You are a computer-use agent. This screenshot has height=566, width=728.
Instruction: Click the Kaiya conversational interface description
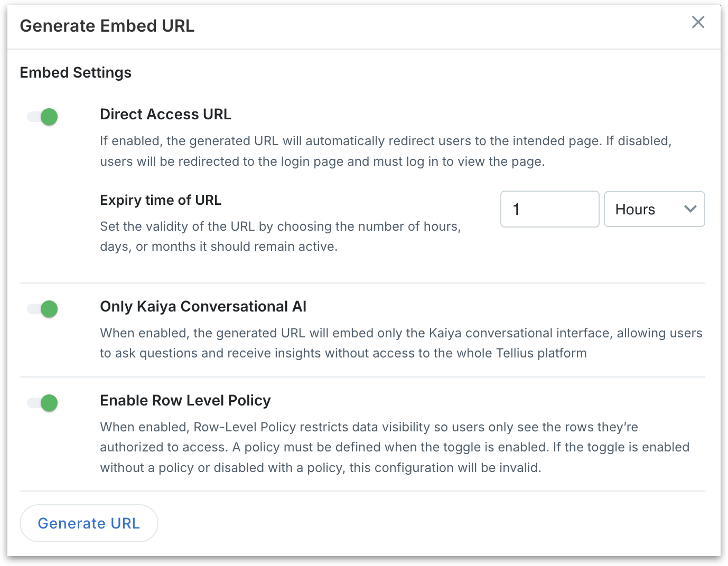(x=400, y=343)
